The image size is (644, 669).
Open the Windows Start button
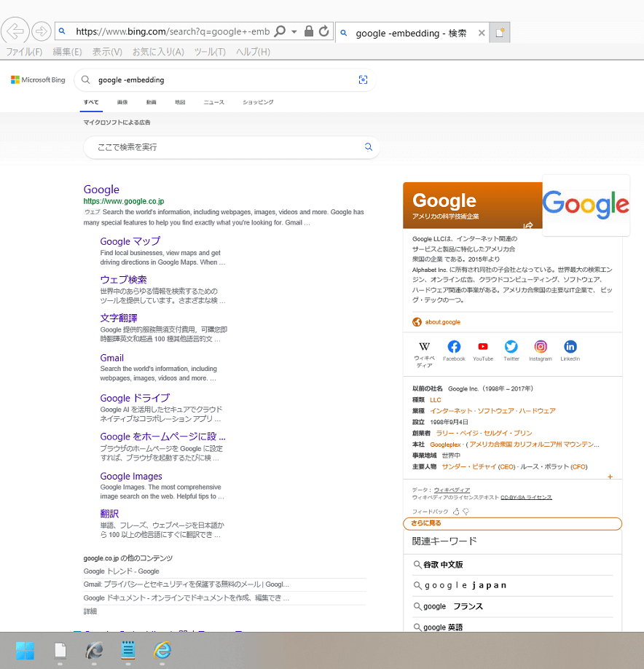click(25, 651)
